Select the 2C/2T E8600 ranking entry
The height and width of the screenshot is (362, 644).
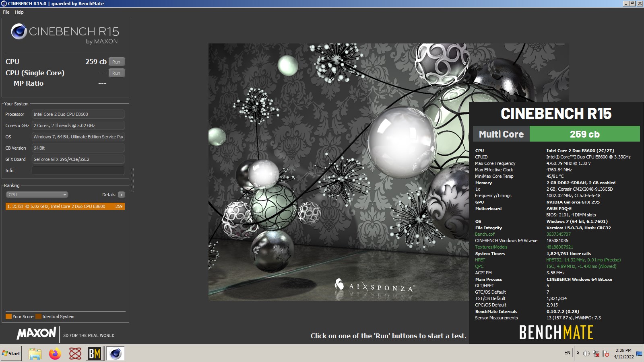(65, 206)
